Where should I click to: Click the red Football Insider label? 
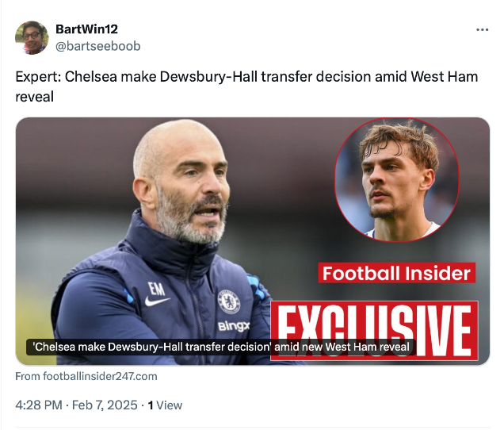pyautogui.click(x=397, y=274)
